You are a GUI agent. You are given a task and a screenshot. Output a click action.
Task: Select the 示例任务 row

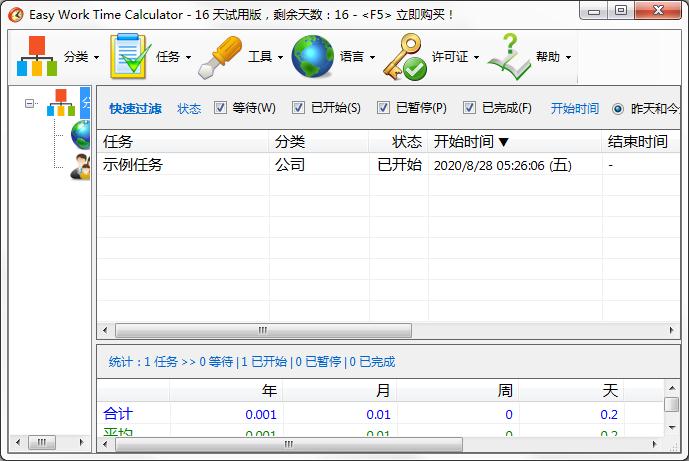click(388, 165)
